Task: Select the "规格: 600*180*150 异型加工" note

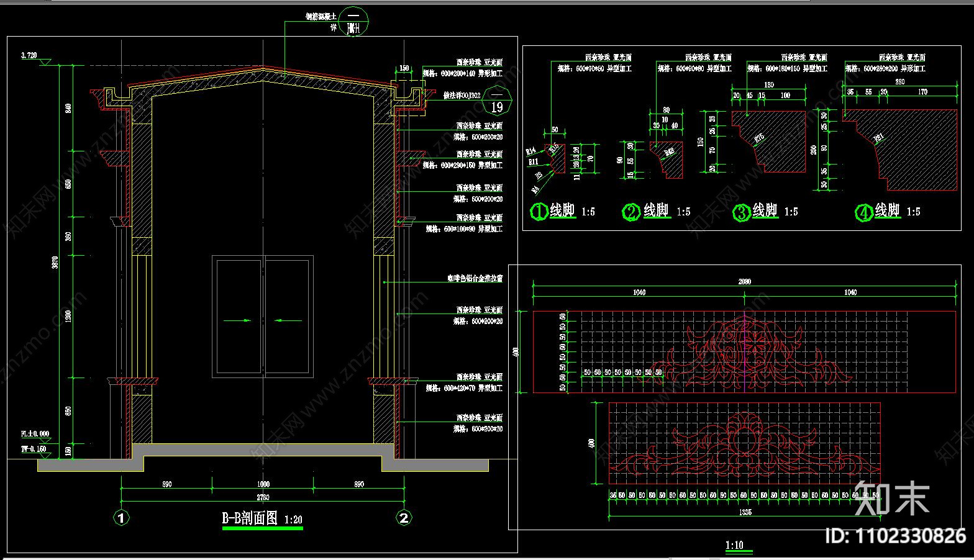Action: click(787, 69)
